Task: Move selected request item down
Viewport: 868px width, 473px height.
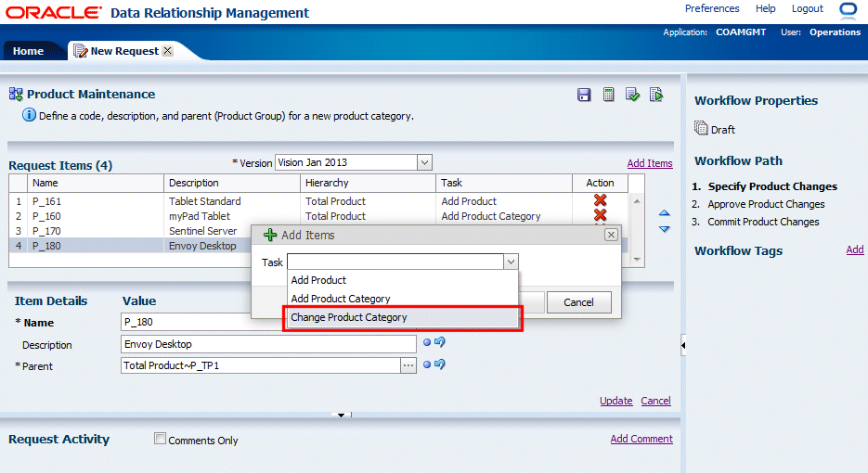Action: coord(664,229)
